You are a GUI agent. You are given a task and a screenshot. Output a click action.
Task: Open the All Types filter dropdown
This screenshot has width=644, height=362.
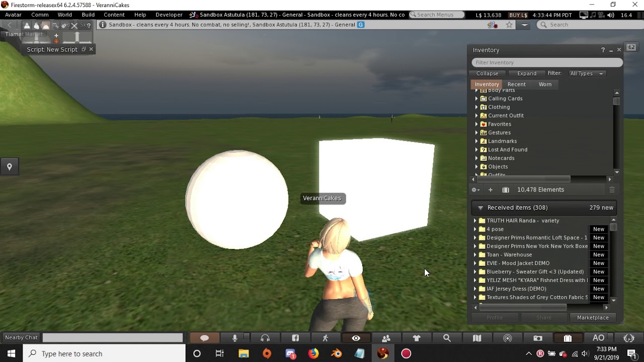(587, 73)
